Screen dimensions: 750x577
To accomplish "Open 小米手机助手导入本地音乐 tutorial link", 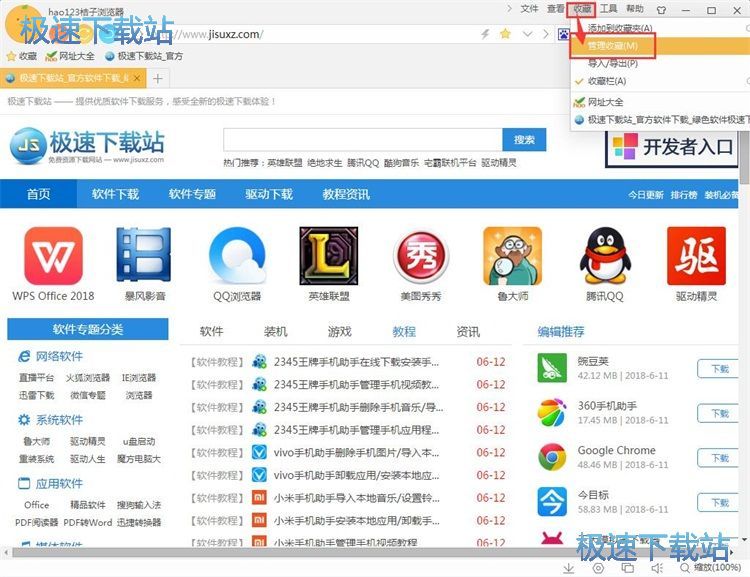I will 356,498.
